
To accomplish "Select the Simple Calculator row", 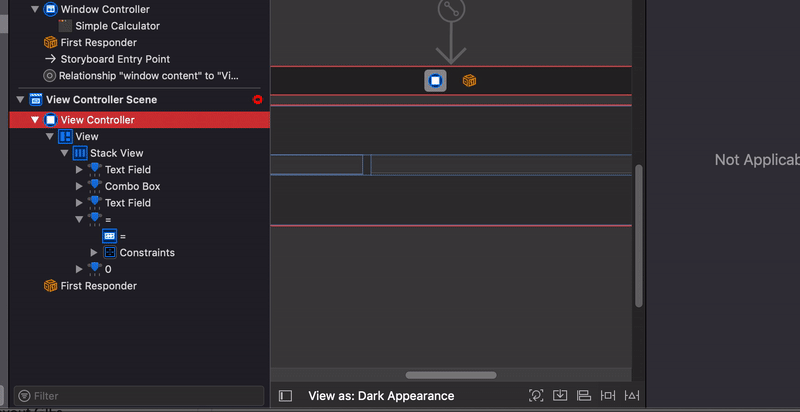I will tap(139, 26).
